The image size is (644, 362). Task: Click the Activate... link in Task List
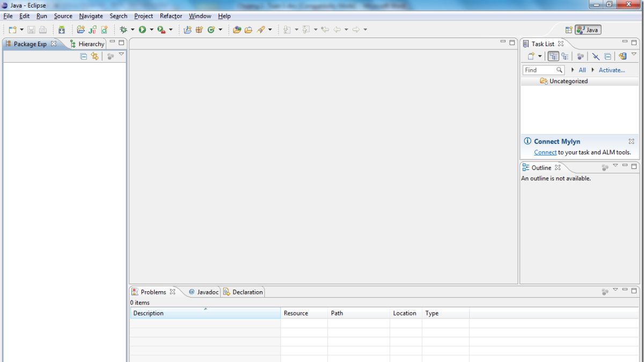point(612,70)
